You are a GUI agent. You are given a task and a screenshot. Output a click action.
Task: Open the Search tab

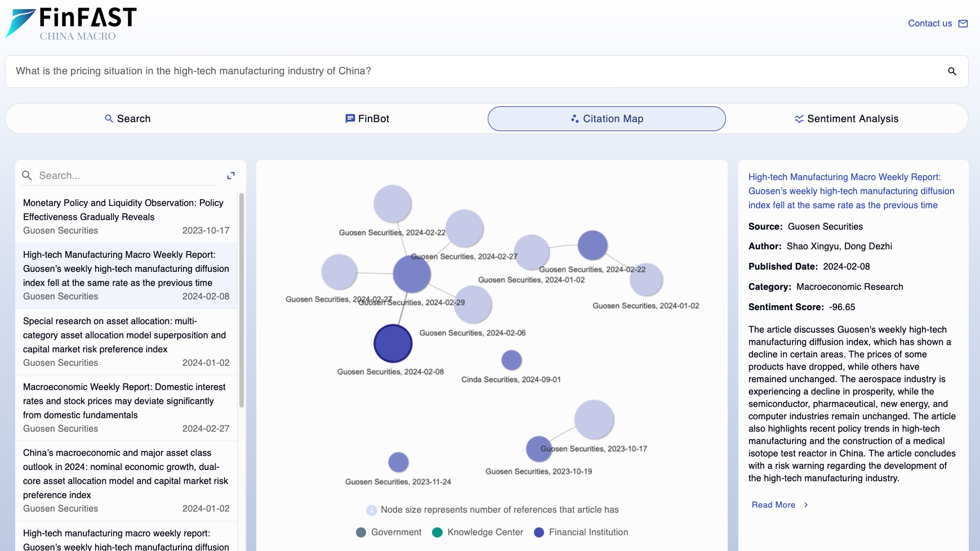point(128,119)
